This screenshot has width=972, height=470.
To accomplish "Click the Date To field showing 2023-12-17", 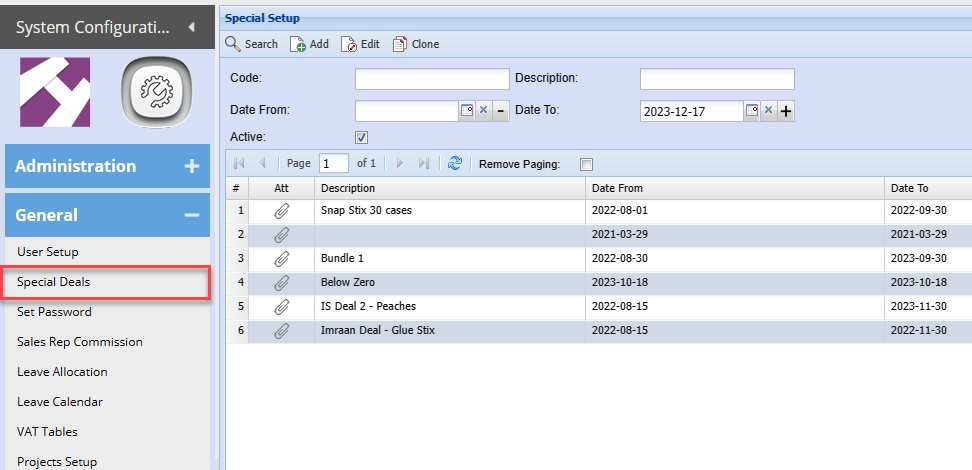I will (692, 112).
